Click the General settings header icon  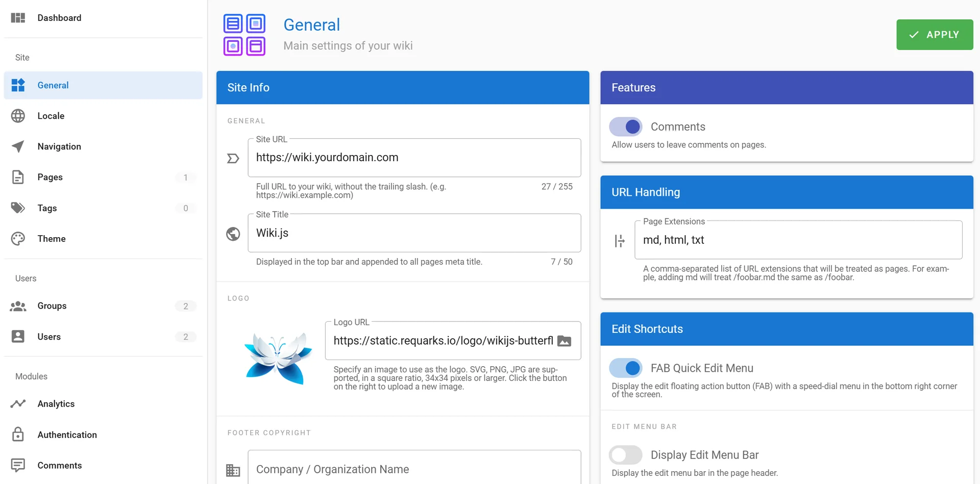click(244, 35)
